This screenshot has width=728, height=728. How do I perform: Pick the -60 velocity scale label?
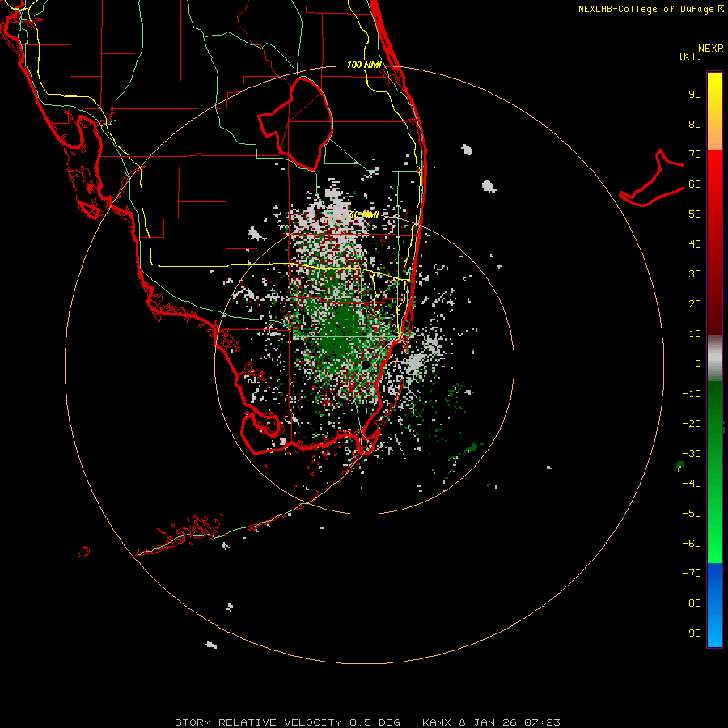point(692,544)
